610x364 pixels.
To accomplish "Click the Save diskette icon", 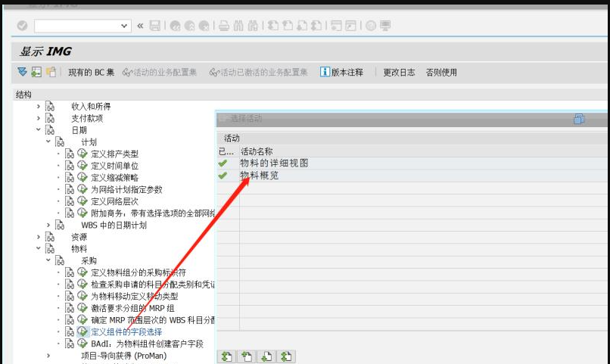I will pos(155,26).
